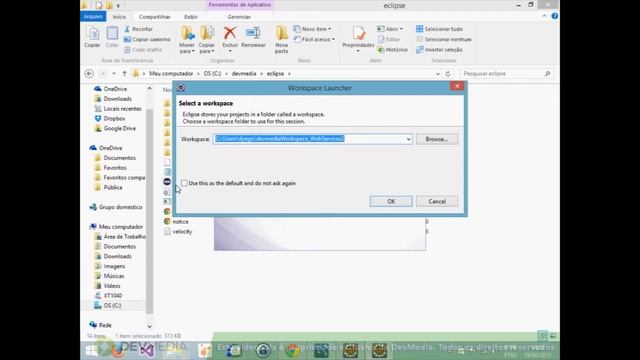The width and height of the screenshot is (640, 360).
Task: Click OK in Workspace Launcher
Action: pos(391,201)
